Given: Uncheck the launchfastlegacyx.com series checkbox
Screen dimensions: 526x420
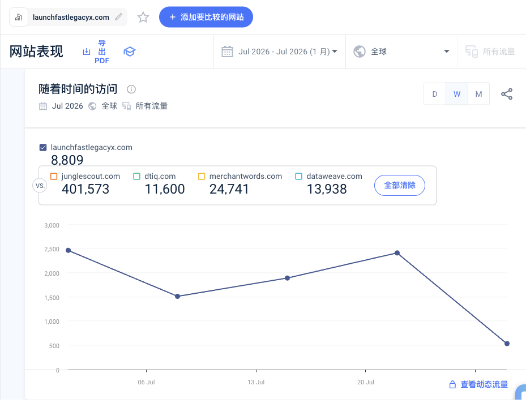Looking at the screenshot, I should tap(43, 147).
